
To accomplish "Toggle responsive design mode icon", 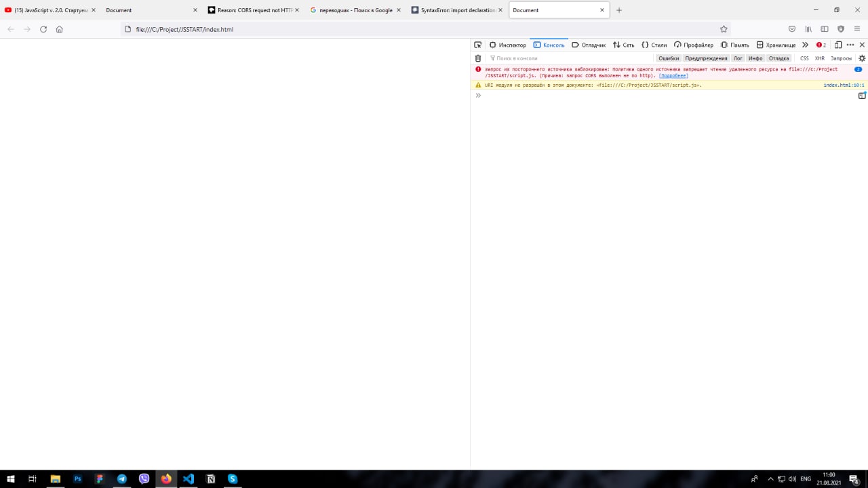I will pyautogui.click(x=838, y=45).
